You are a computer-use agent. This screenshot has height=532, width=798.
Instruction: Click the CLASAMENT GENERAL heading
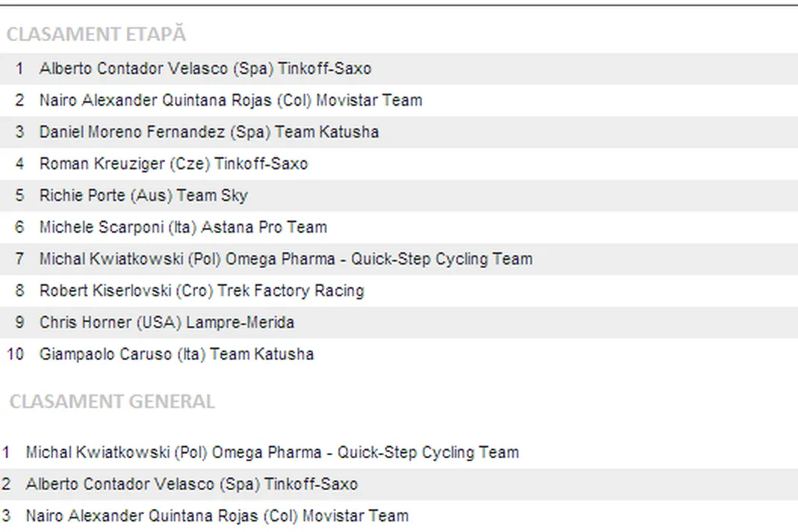(112, 401)
